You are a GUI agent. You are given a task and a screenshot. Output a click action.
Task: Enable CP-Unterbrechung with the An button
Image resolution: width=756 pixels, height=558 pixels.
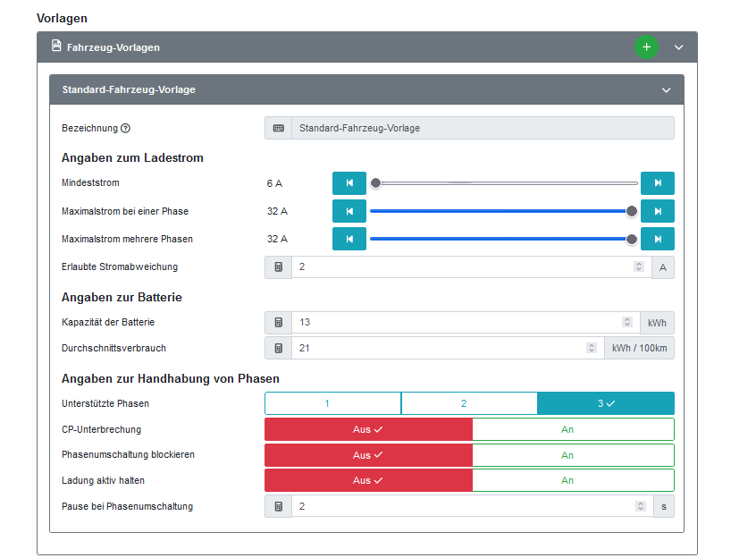[x=573, y=429]
